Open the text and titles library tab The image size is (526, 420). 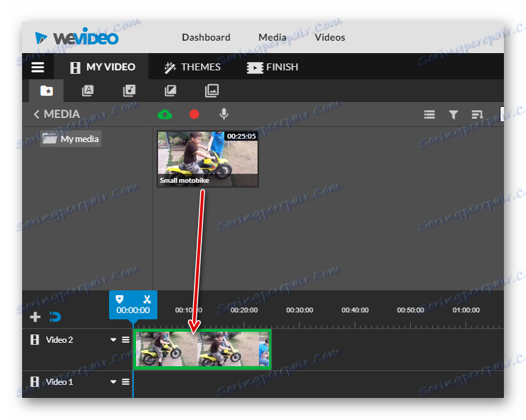tap(88, 90)
